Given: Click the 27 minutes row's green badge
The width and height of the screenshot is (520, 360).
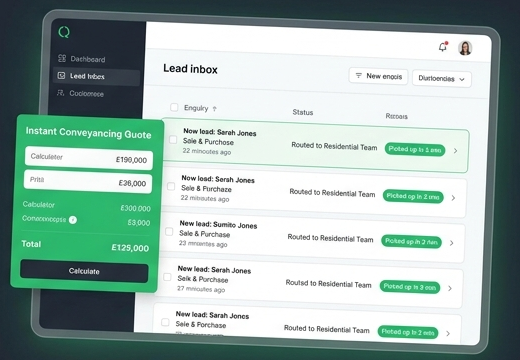Looking at the screenshot, I should [410, 287].
